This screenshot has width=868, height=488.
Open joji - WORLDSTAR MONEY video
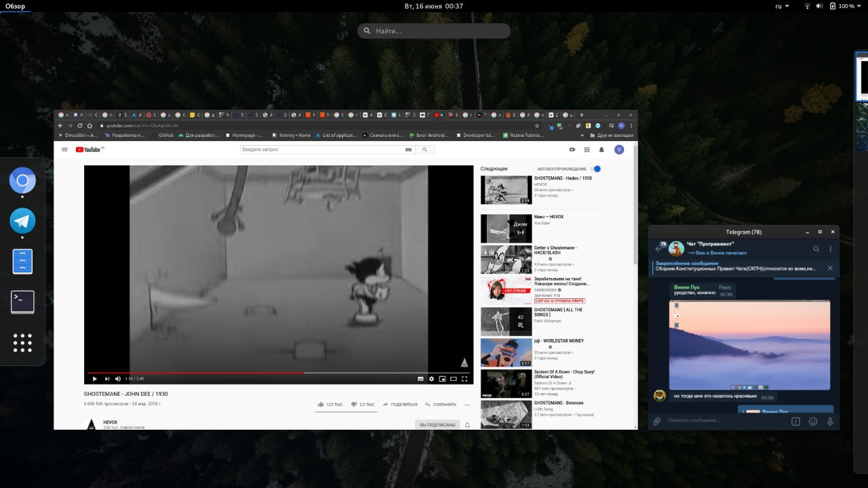[506, 352]
